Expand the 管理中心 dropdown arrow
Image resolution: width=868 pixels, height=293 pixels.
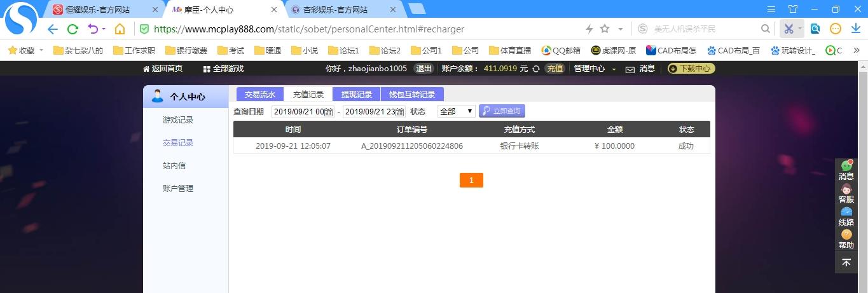614,69
